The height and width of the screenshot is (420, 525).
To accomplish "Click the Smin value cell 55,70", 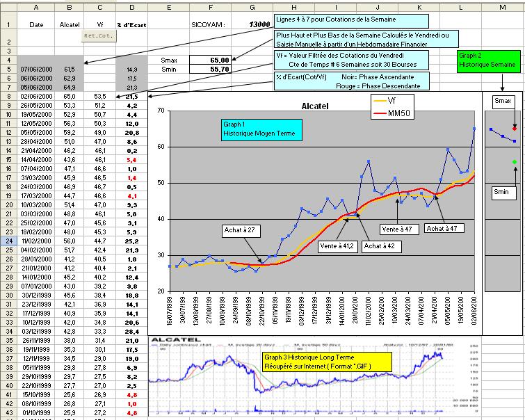I will (210, 69).
